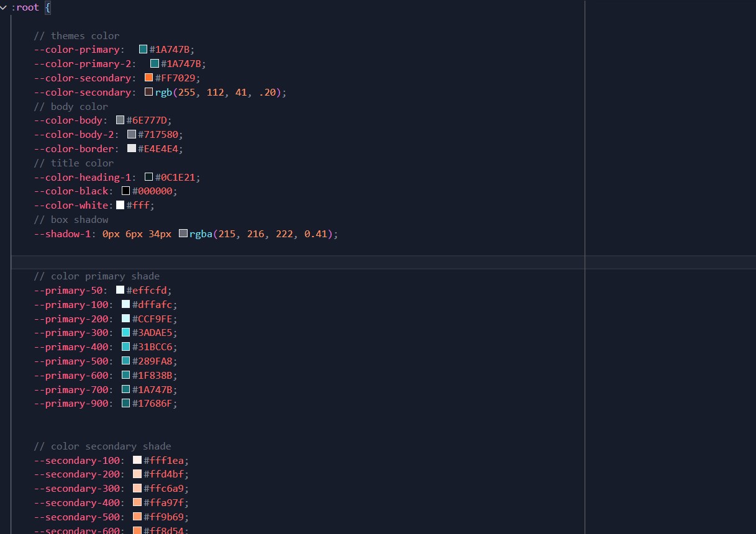Open the --color-heading-1 swatch picker

tap(148, 177)
